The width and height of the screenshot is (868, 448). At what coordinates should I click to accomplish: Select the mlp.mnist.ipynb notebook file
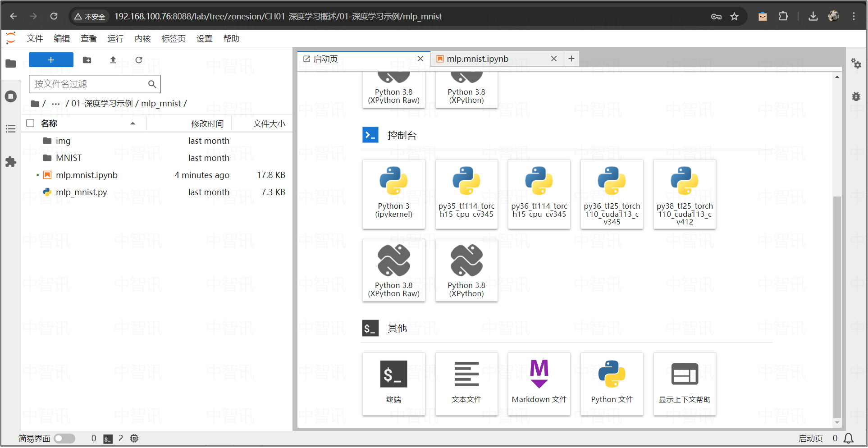pos(157,175)
